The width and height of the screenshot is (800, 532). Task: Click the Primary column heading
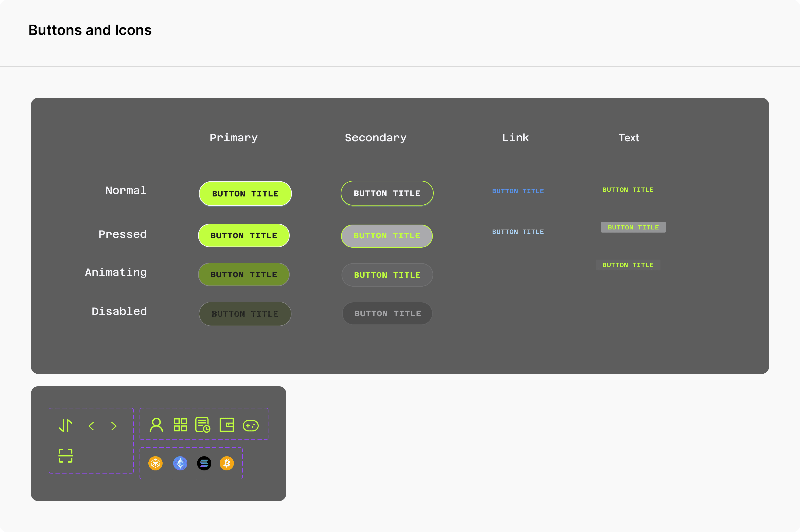point(234,138)
